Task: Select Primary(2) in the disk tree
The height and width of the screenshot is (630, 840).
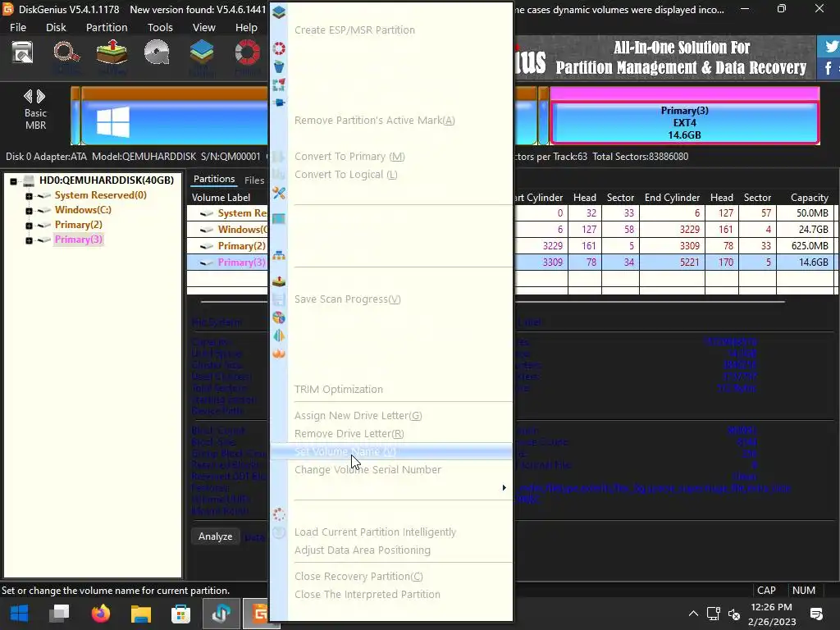Action: pos(78,225)
